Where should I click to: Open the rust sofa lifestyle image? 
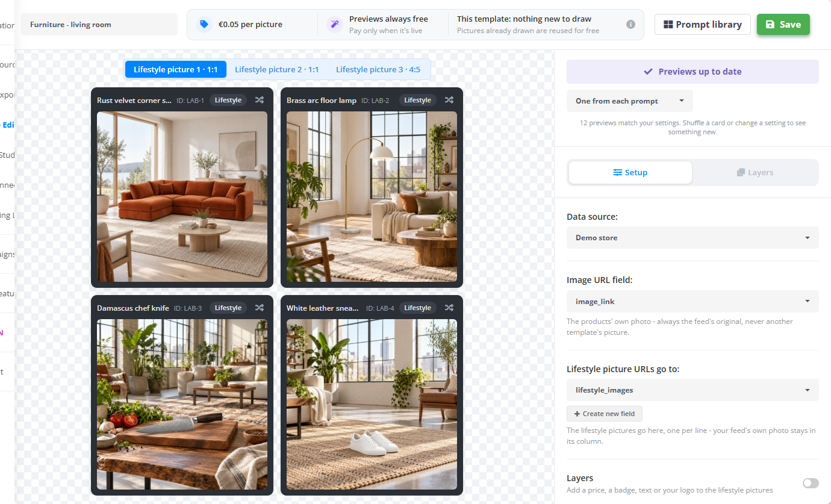[182, 196]
